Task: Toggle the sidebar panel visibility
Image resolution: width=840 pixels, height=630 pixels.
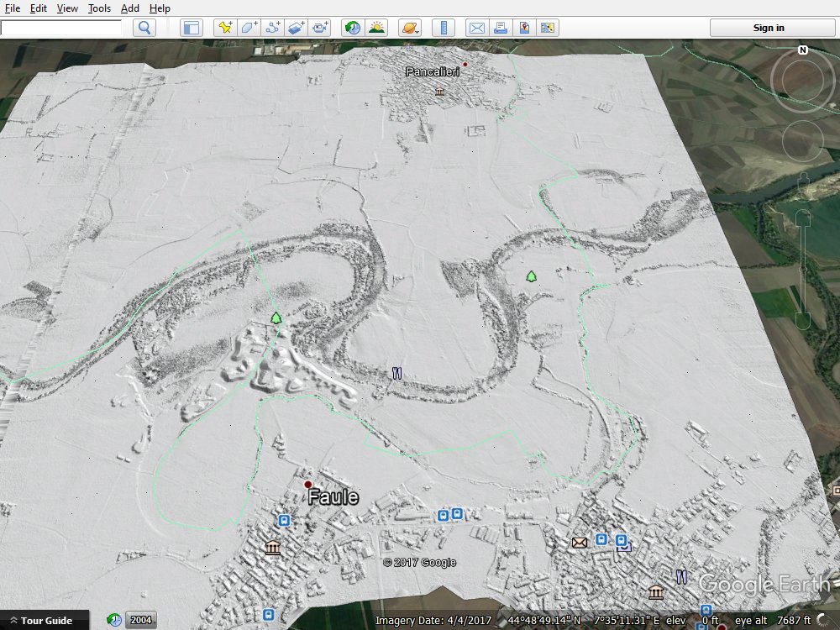Action: 192,28
